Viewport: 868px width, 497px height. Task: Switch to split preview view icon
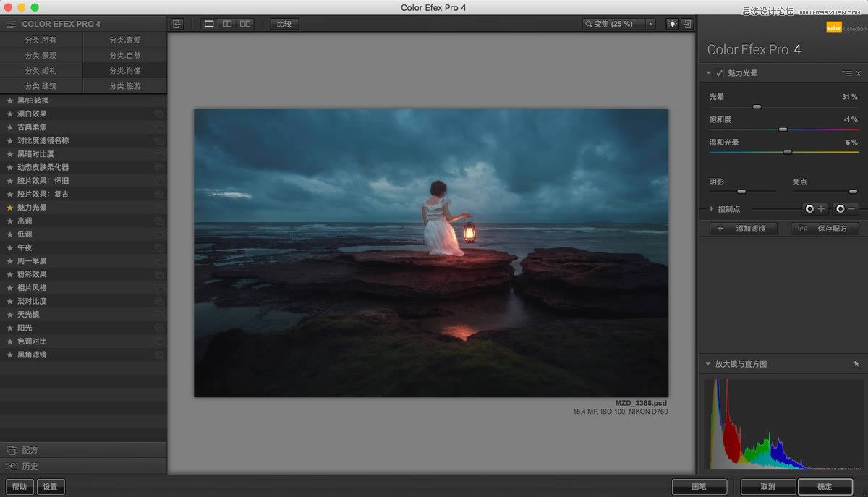tap(227, 24)
